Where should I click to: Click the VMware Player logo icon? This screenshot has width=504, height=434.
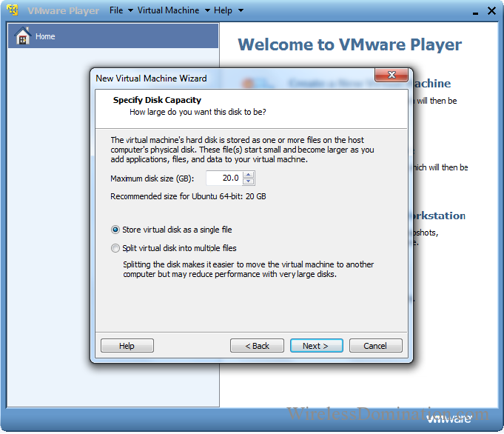(x=13, y=10)
